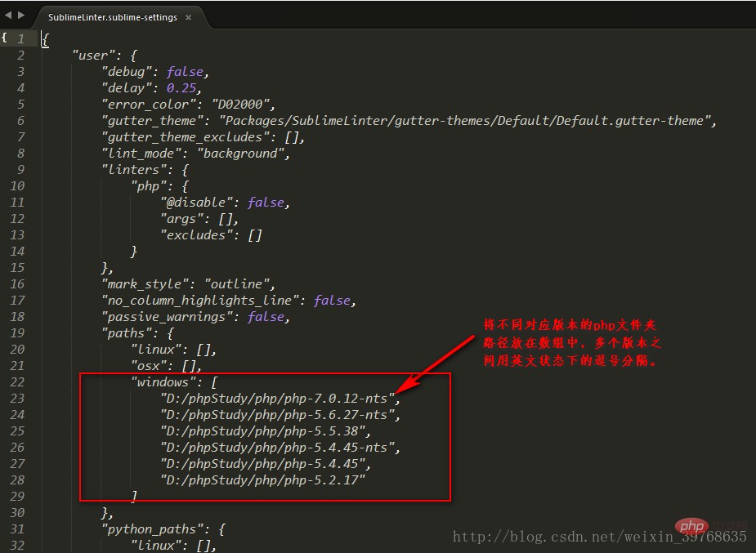Click the "D02000" error color value
756x553 pixels.
click(x=240, y=105)
